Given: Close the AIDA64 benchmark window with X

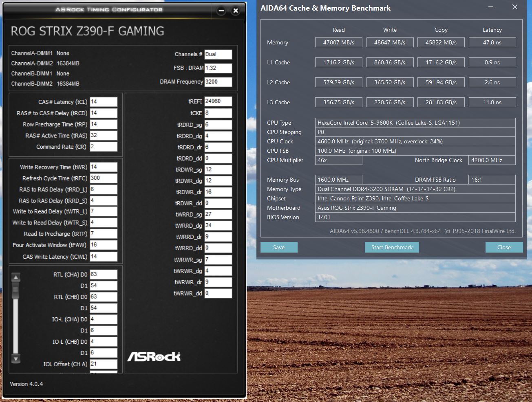Looking at the screenshot, I should point(515,7).
